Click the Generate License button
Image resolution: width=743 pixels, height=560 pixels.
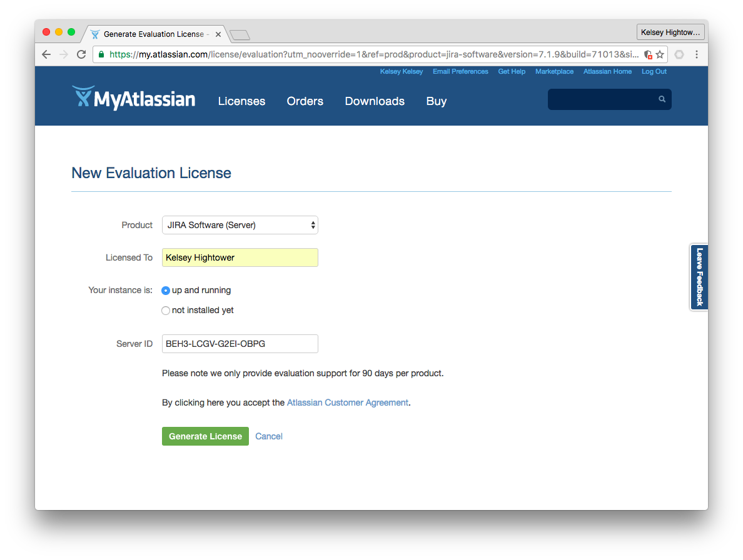tap(205, 436)
